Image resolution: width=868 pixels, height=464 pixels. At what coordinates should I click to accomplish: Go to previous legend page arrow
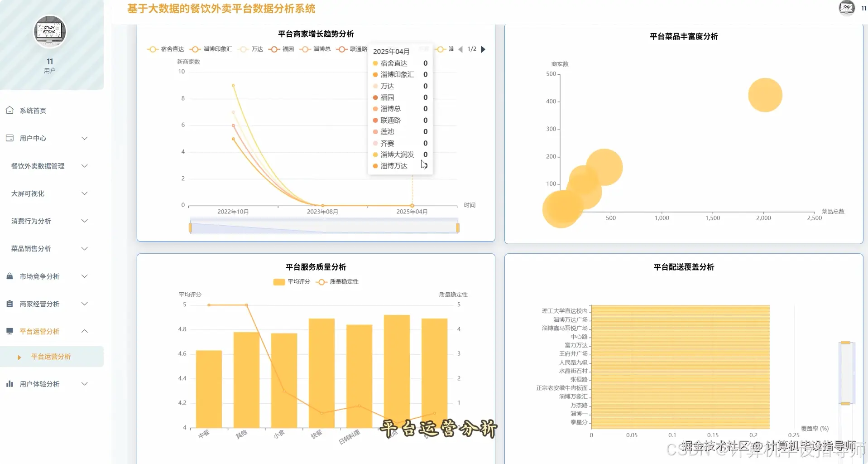click(x=460, y=49)
